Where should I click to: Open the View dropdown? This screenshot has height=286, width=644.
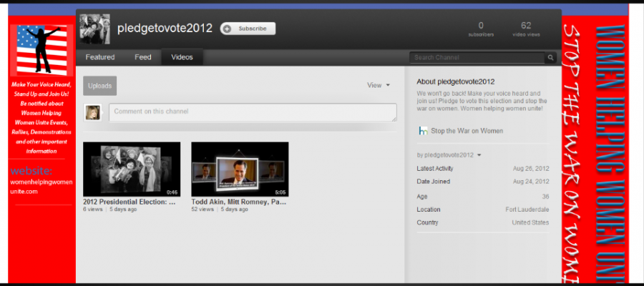379,85
